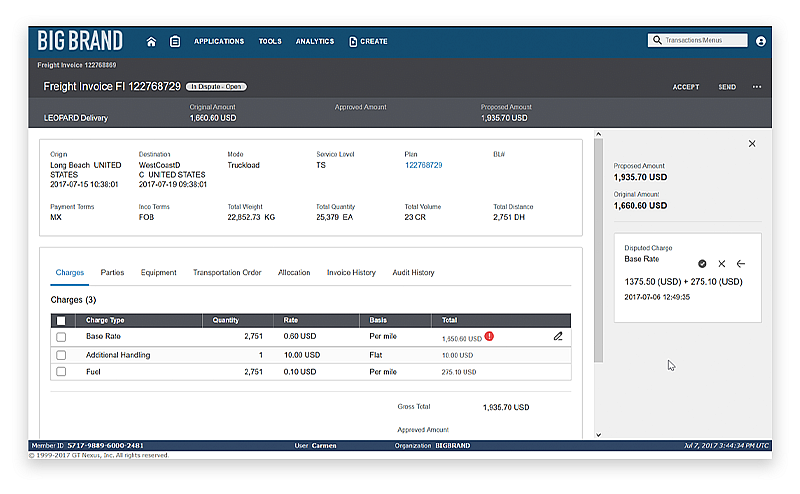Screen dimensions: 800x494
Task: Click the SEND button
Action: pyautogui.click(x=727, y=87)
